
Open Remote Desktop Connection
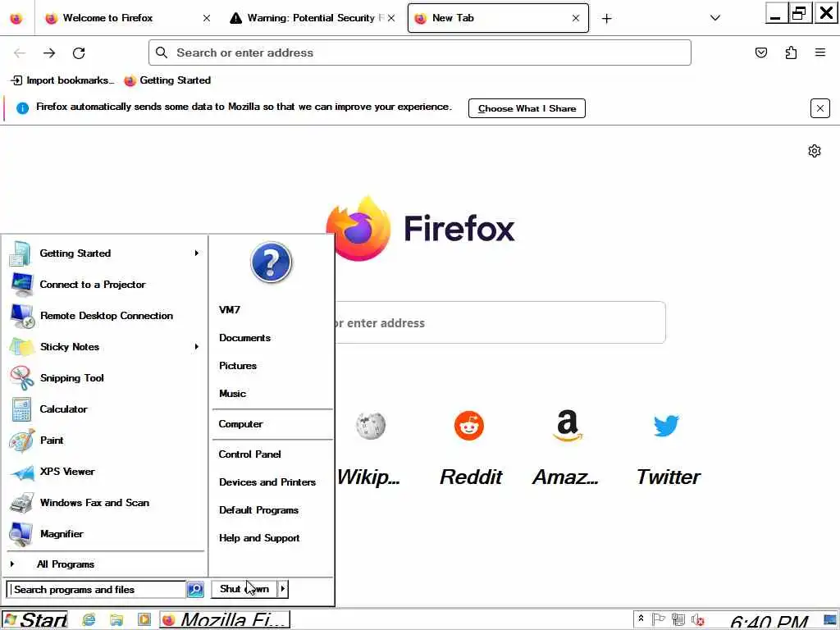[105, 316]
